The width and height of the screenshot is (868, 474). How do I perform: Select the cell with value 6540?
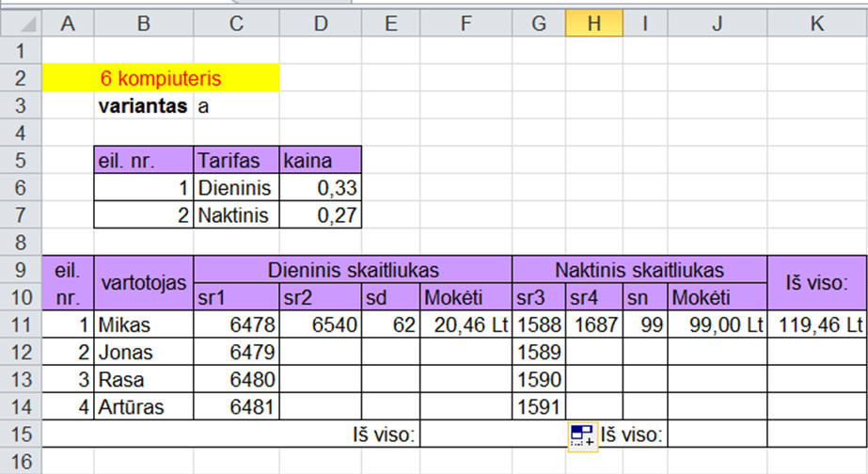[321, 324]
